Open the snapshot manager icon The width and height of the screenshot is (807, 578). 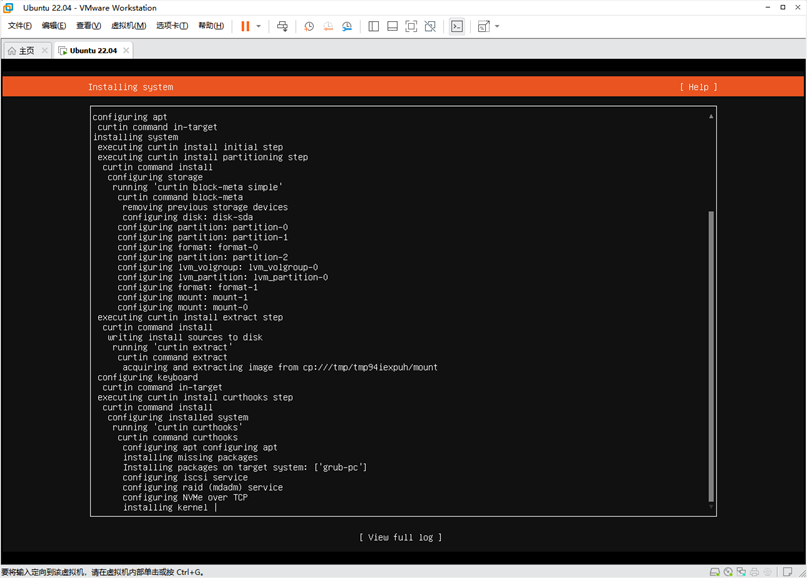pos(347,26)
